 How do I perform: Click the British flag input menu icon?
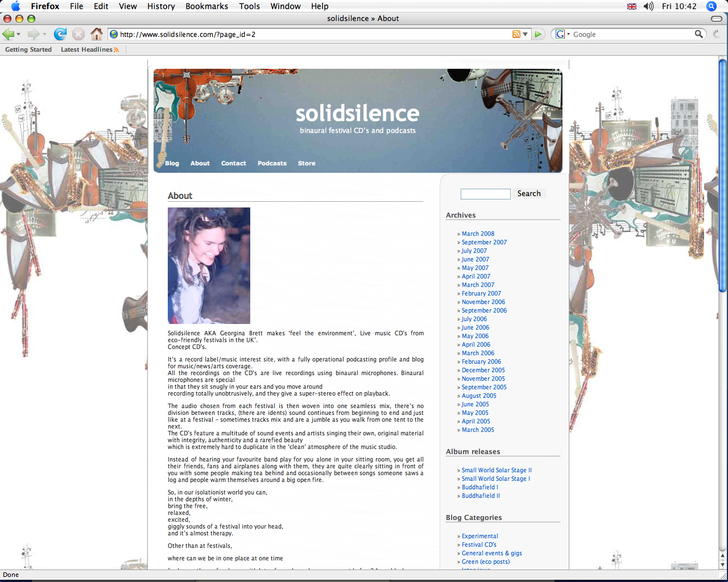point(632,6)
